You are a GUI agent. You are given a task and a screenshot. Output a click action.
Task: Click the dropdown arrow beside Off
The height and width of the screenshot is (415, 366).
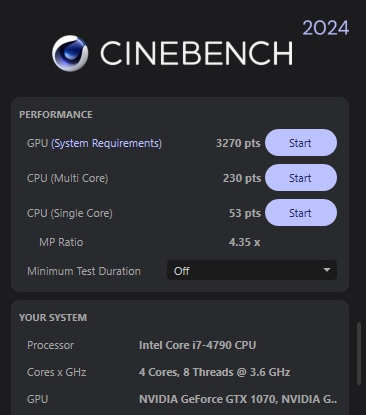[x=327, y=270]
